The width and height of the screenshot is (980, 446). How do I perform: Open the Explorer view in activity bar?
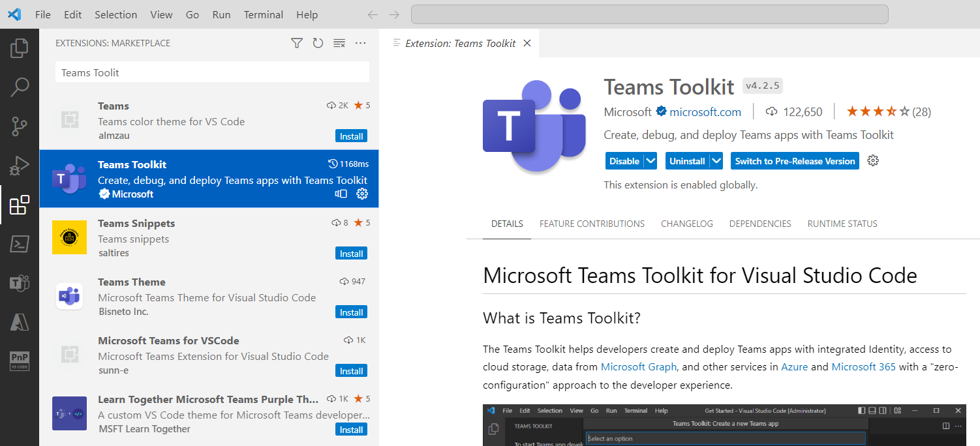click(x=20, y=48)
